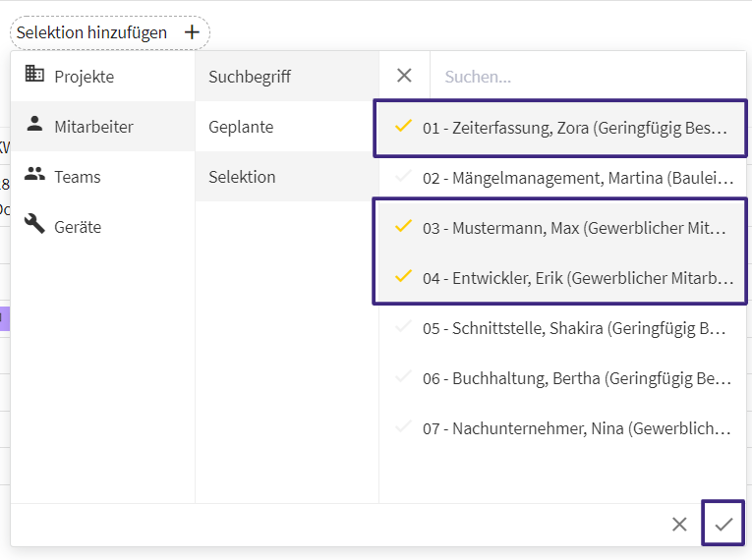Clear the search with the X icon
752x560 pixels.
(x=404, y=76)
